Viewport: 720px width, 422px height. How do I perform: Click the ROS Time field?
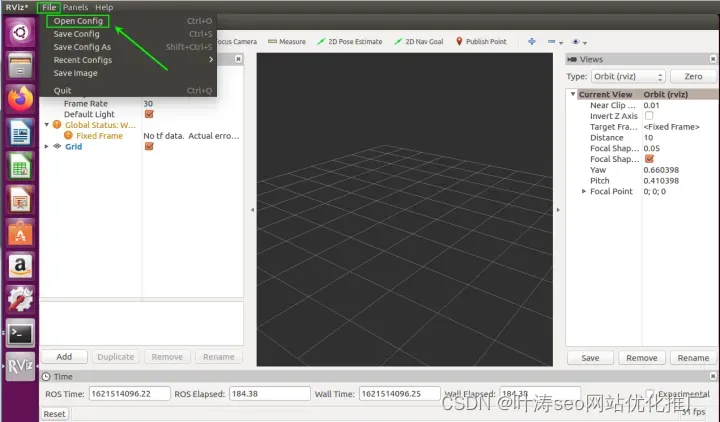[129, 394]
